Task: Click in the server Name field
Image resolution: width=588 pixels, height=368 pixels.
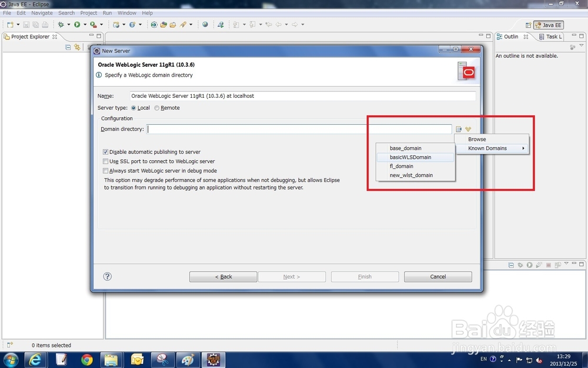Action: [x=303, y=96]
